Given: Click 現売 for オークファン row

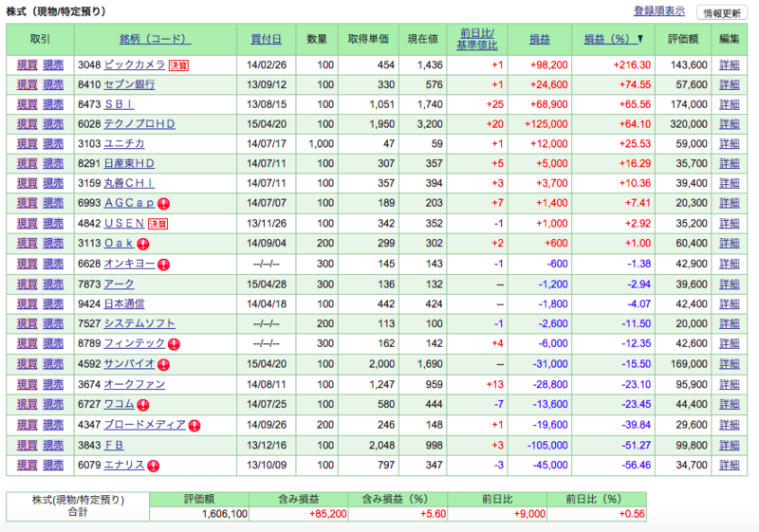Looking at the screenshot, I should (x=53, y=384).
